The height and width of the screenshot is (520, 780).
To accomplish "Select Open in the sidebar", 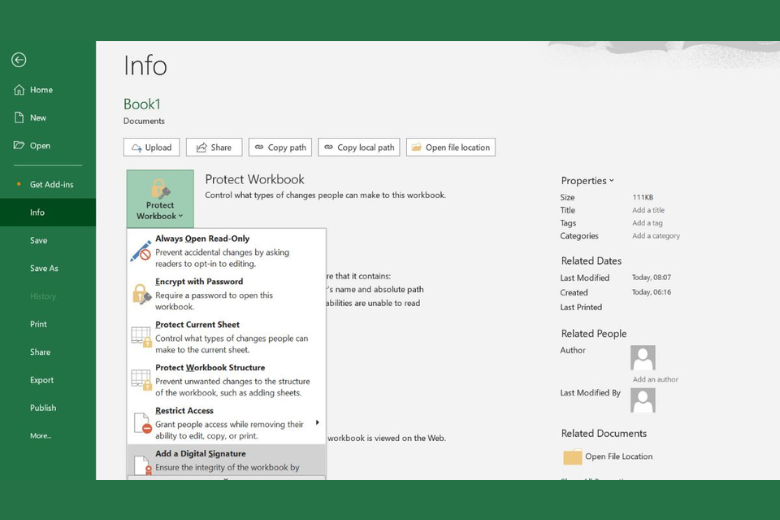I will (x=48, y=145).
